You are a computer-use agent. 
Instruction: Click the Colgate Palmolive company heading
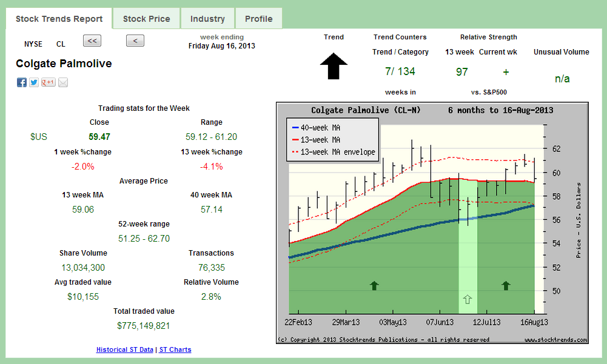click(x=64, y=64)
